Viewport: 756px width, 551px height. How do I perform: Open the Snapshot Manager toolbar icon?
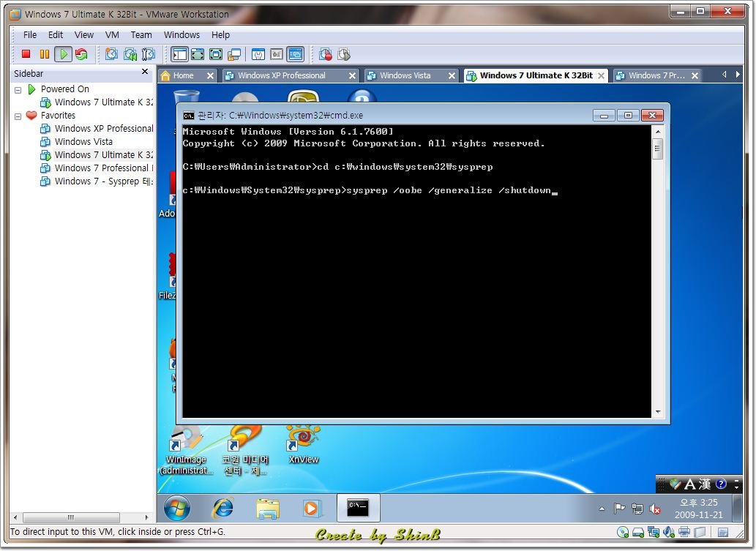[x=149, y=54]
